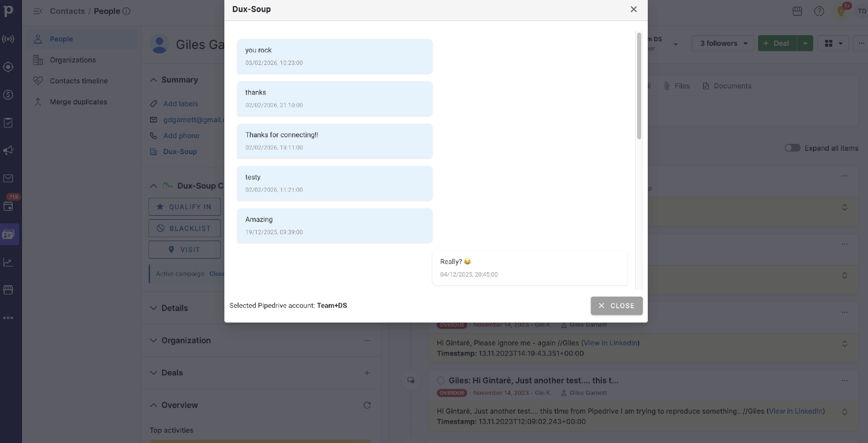Toggle Expand all items switch

tap(792, 148)
